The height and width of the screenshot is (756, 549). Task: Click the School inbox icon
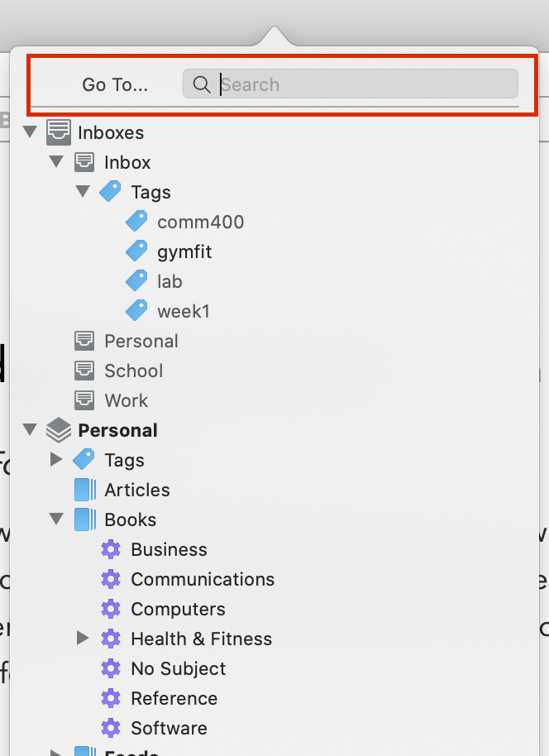(x=84, y=371)
